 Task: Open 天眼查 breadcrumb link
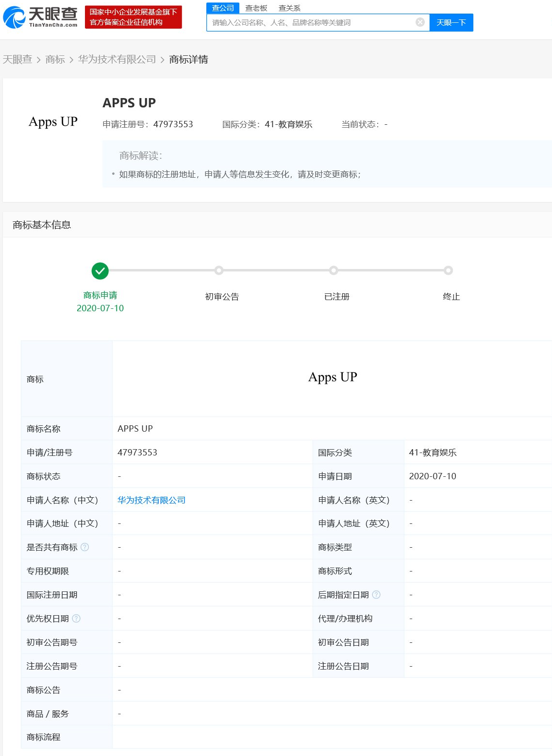coord(17,59)
